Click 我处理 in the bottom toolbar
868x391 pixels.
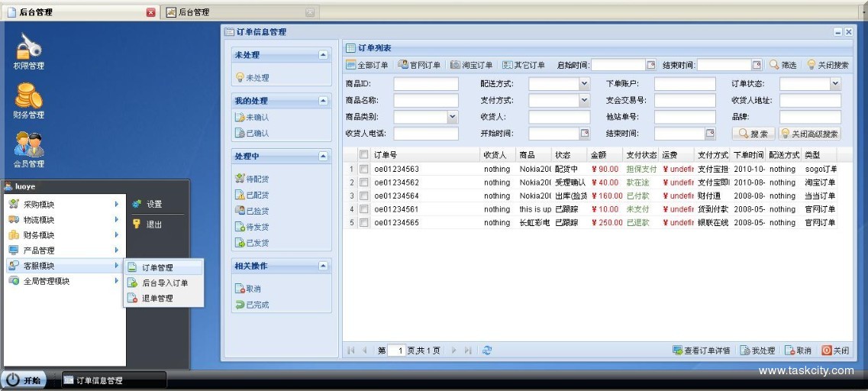(757, 351)
